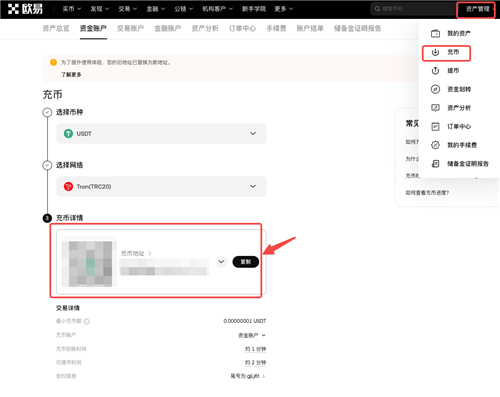Click the 约 2 分钟 withdrawal time value
Screen dimensions: 500x397
[x=256, y=362]
